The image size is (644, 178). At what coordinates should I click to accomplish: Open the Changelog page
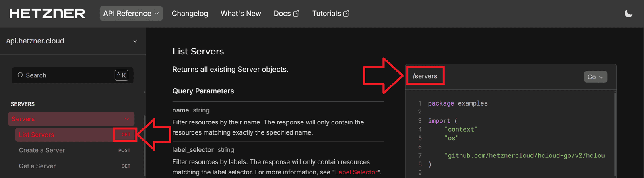(190, 13)
